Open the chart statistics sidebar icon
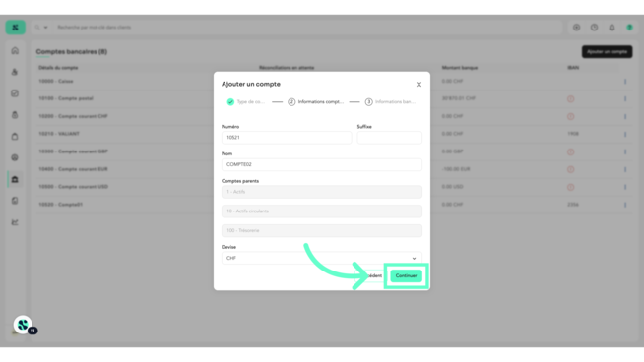This screenshot has width=644, height=362. point(15,222)
